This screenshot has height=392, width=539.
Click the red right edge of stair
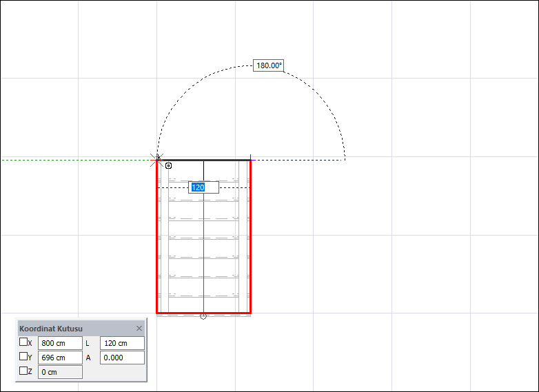(x=250, y=241)
